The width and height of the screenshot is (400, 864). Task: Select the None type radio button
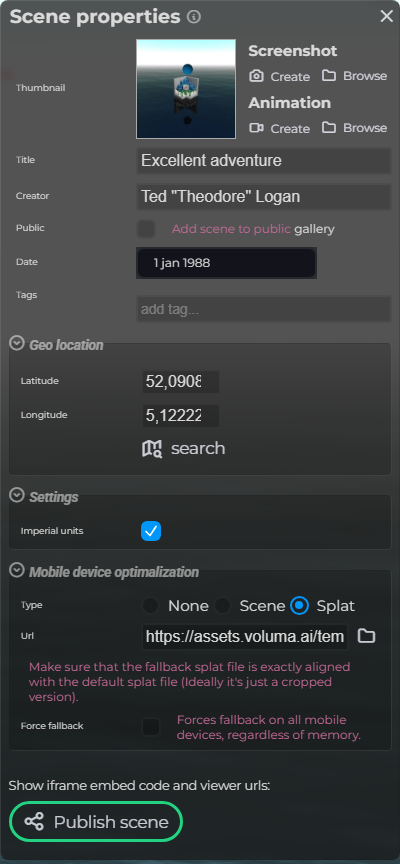pyautogui.click(x=150, y=606)
